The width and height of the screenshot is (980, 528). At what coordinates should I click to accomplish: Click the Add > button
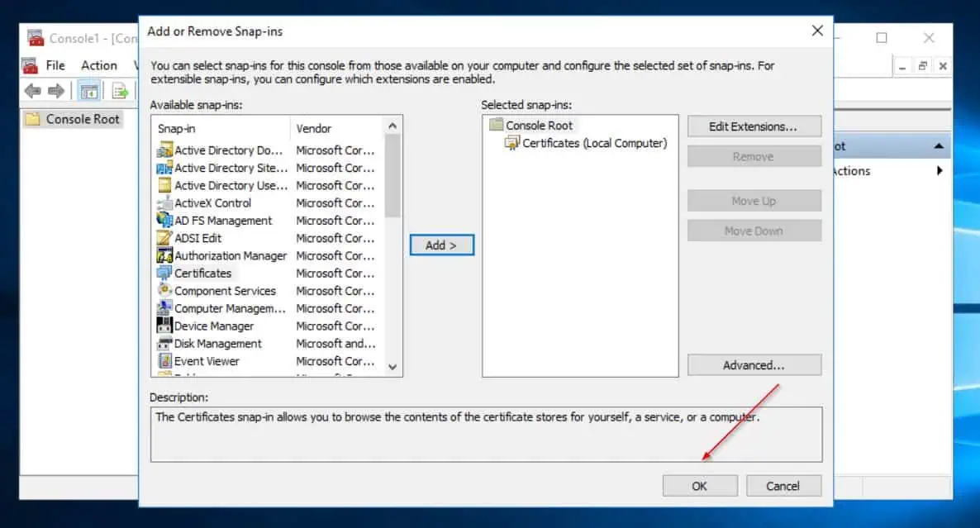coord(442,245)
